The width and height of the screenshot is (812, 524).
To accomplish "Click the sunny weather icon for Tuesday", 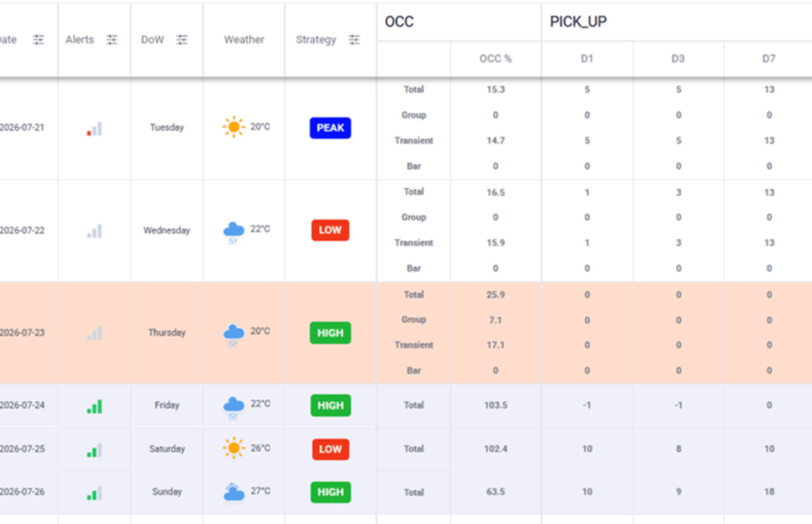I will (x=234, y=127).
